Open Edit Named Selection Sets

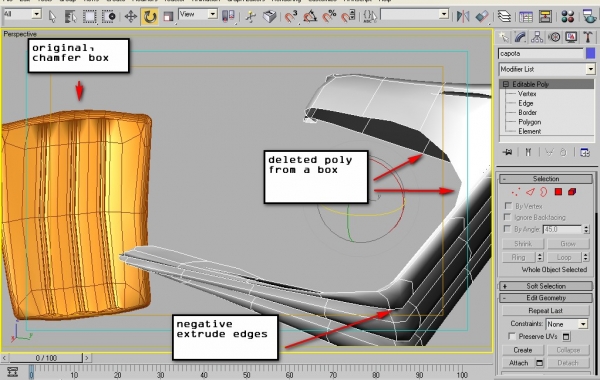(370, 16)
